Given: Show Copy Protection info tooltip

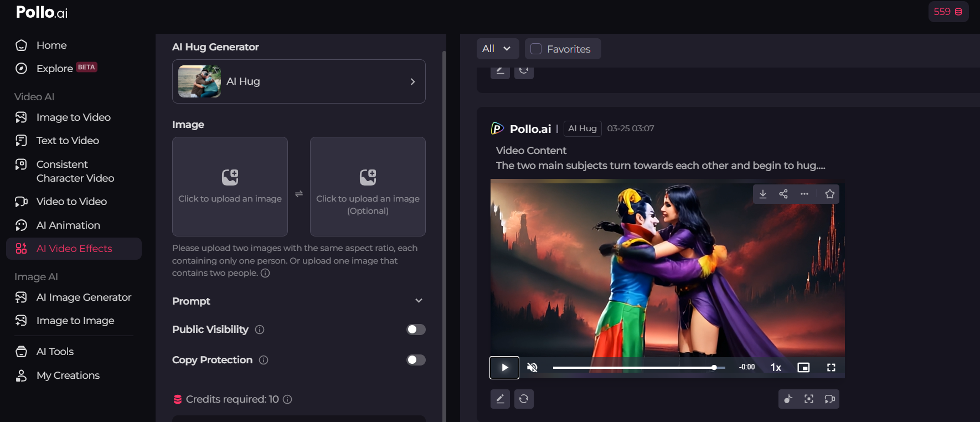Looking at the screenshot, I should [x=264, y=360].
